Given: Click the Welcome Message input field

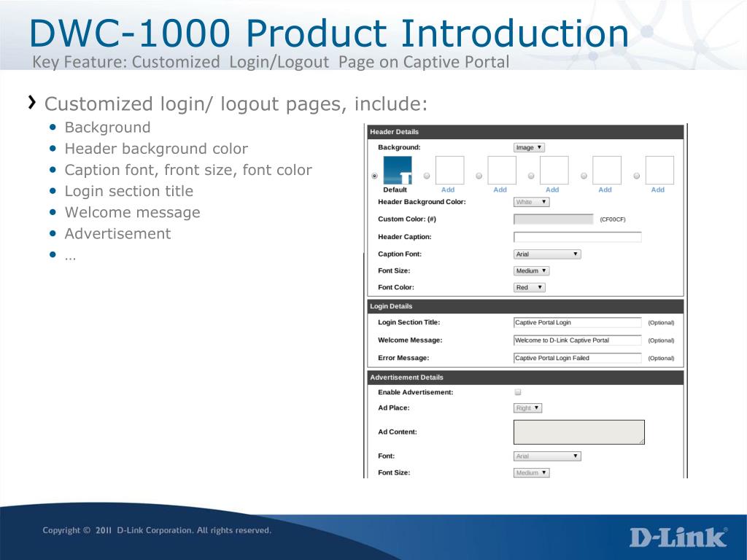Looking at the screenshot, I should (578, 340).
